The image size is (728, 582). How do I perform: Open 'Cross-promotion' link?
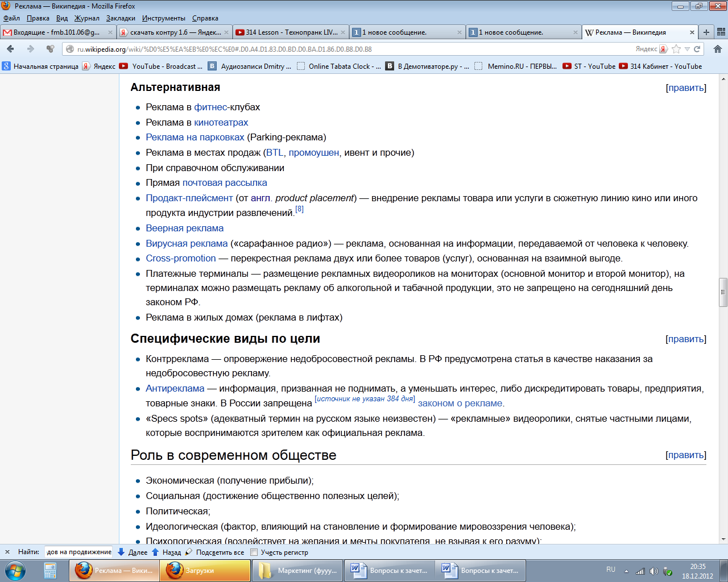[x=181, y=258]
